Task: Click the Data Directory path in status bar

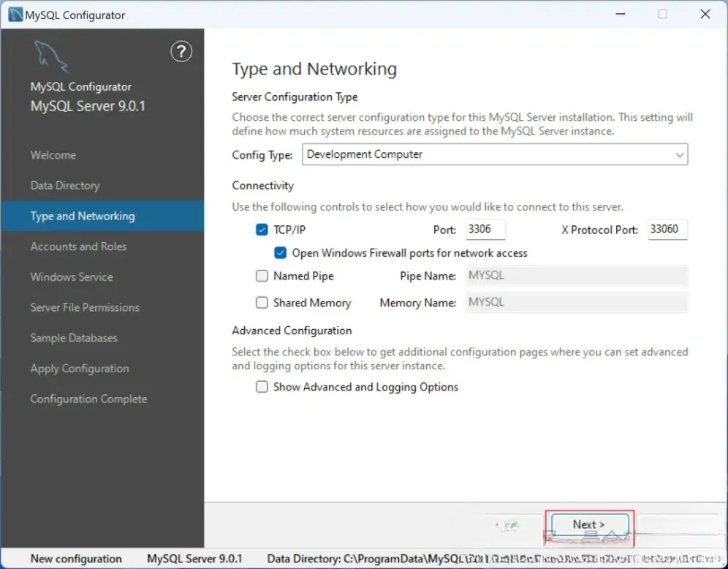Action: [x=494, y=559]
